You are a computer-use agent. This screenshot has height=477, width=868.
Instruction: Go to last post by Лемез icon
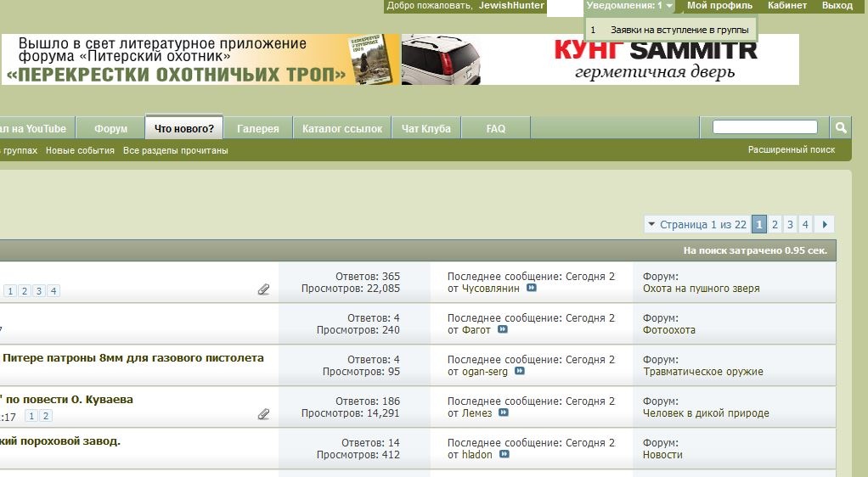click(x=504, y=413)
